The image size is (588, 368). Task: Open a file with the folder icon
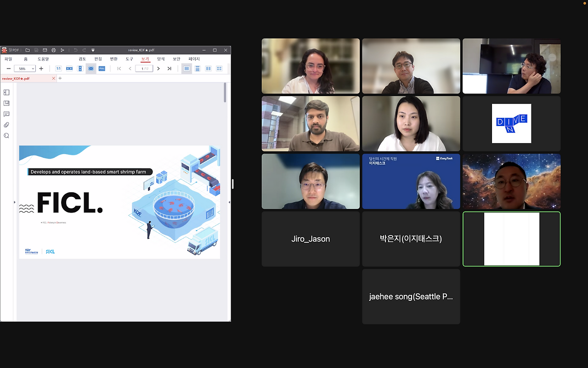[28, 50]
